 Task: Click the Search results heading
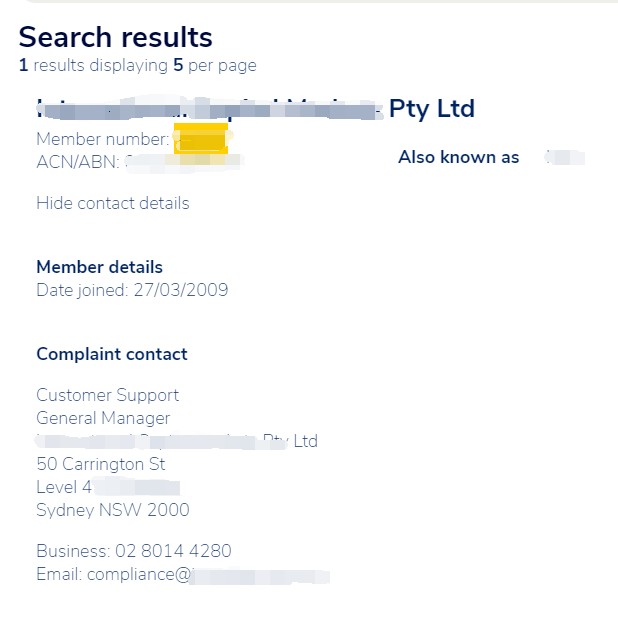pyautogui.click(x=115, y=37)
